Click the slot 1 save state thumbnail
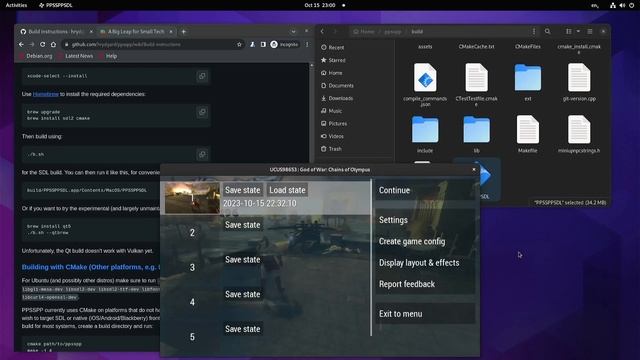 pos(192,198)
